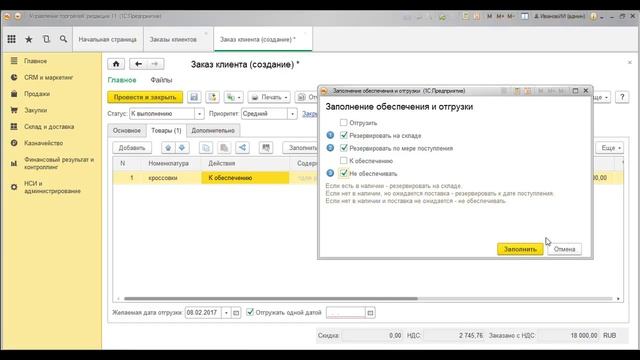The height and width of the screenshot is (360, 640).
Task: Click Заполнить button in the dialog
Action: point(520,249)
